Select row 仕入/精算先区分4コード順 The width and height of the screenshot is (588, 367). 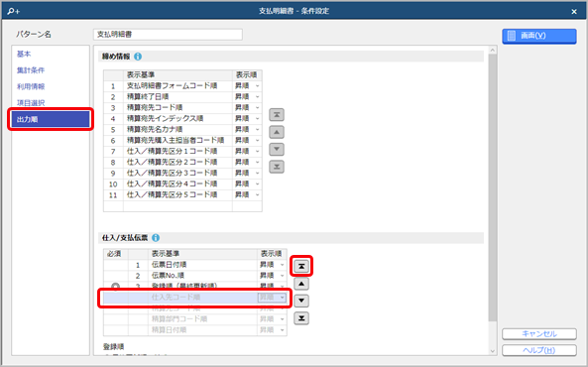(182, 183)
